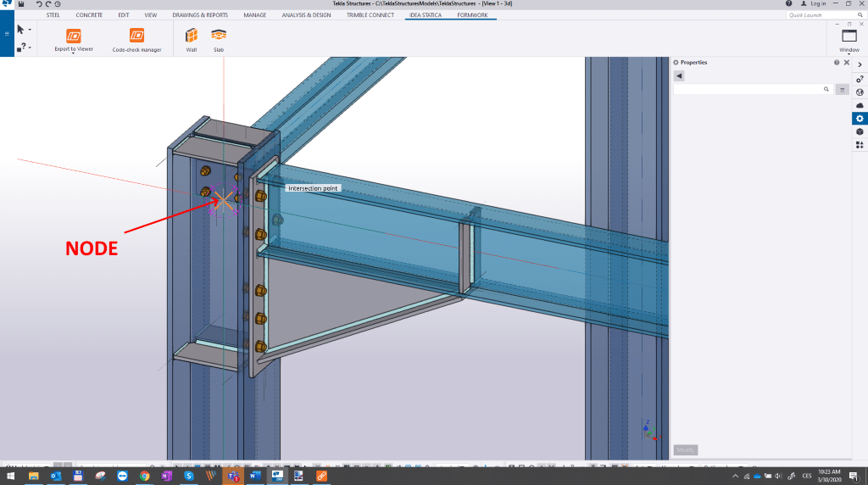Click the active Properties gear side panel icon
Viewport: 868px width, 485px height.
click(860, 119)
